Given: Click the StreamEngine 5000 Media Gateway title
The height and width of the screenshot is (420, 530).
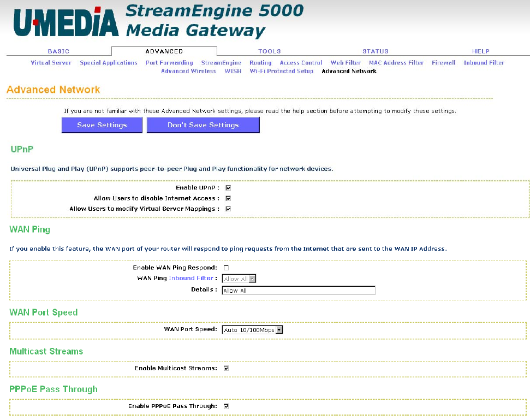Looking at the screenshot, I should pos(215,20).
